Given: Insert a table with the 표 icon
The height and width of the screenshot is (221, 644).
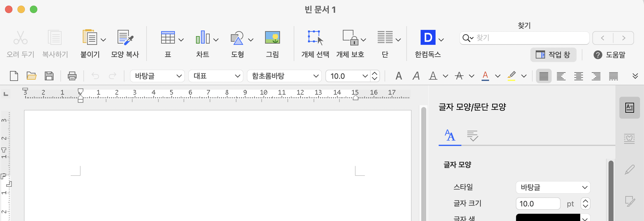Looking at the screenshot, I should pos(168,38).
